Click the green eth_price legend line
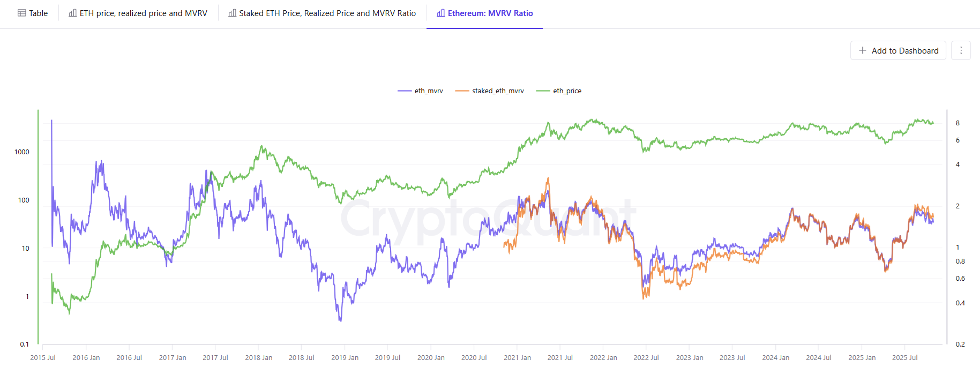Image resolution: width=980 pixels, height=375 pixels. coord(543,91)
